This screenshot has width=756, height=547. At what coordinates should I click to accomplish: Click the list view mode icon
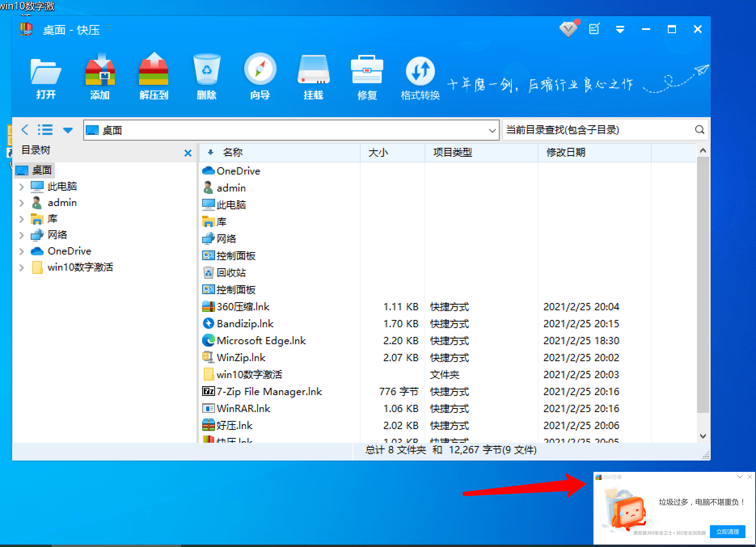(45, 130)
